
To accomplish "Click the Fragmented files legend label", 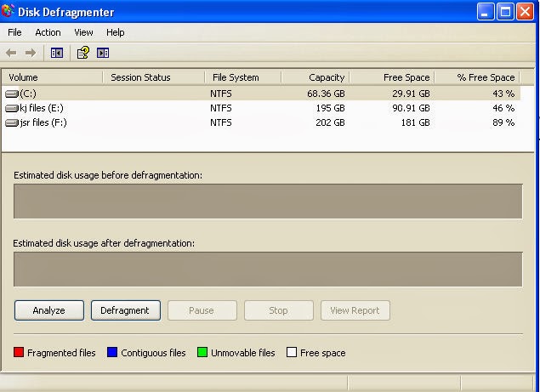I will [x=61, y=353].
